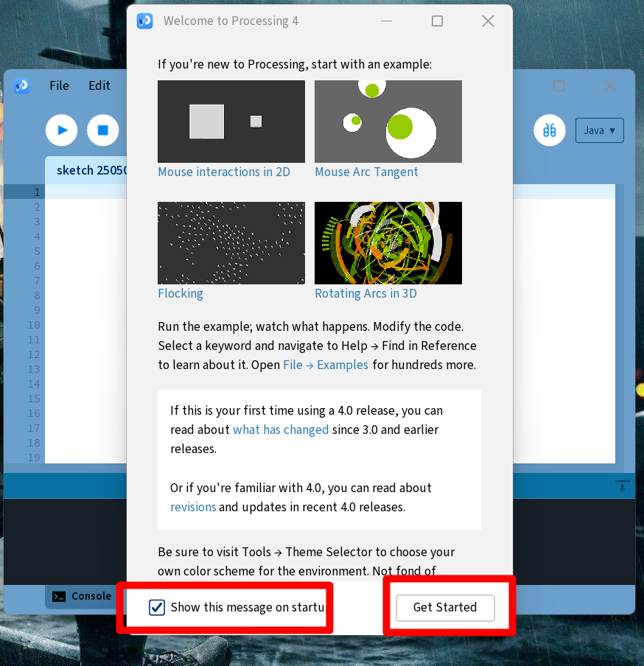Image resolution: width=644 pixels, height=666 pixels.
Task: Open the revisions link
Action: click(193, 507)
